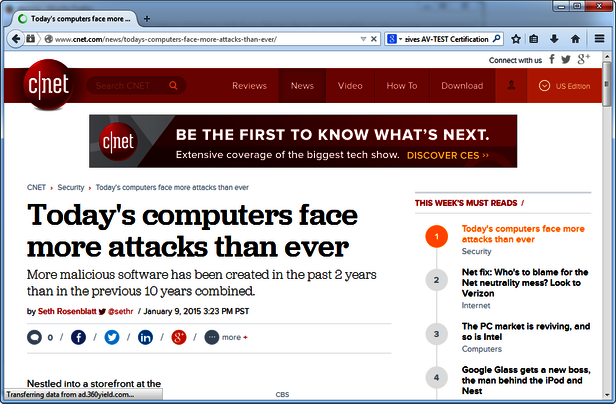Go to the Firefox home page icon
The image size is (616, 404).
click(x=575, y=39)
